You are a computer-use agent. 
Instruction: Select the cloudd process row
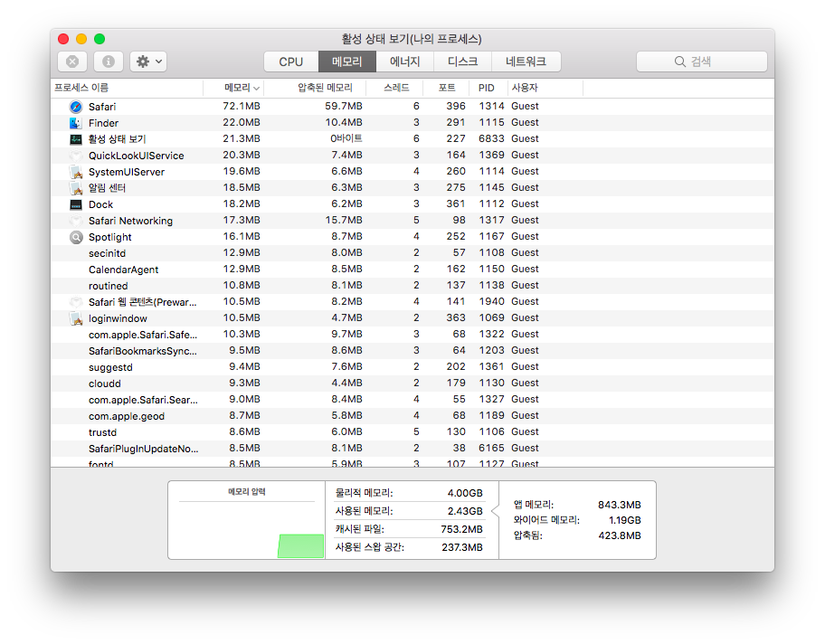point(412,384)
